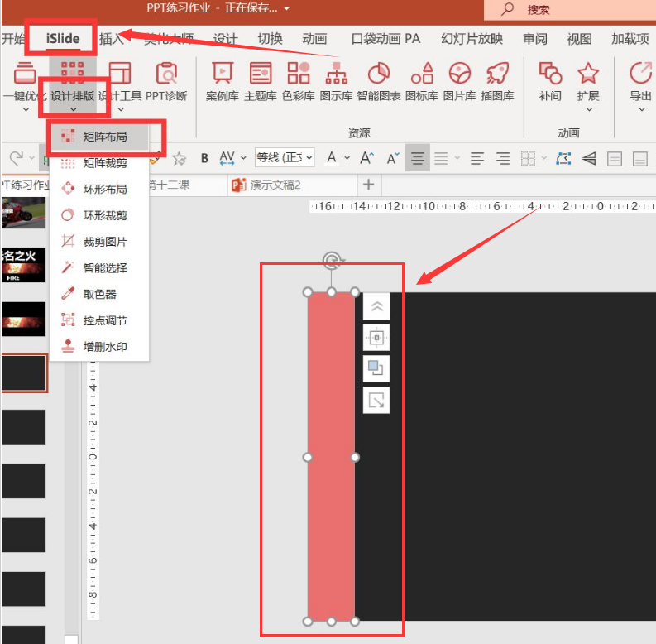Choose 矩阵布局 from the menu
This screenshot has height=644, width=656.
[99, 137]
